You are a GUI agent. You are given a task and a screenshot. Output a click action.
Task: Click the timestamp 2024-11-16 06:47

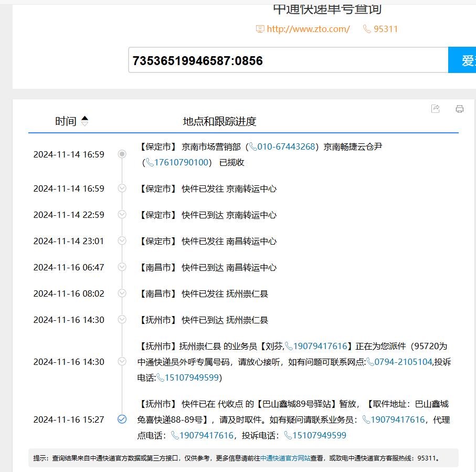coord(69,267)
